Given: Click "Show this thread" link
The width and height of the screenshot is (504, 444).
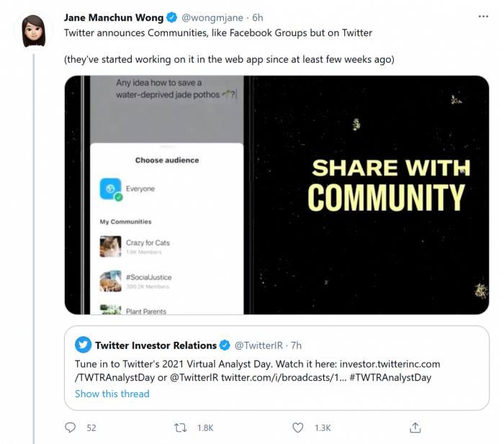Looking at the screenshot, I should (x=112, y=394).
